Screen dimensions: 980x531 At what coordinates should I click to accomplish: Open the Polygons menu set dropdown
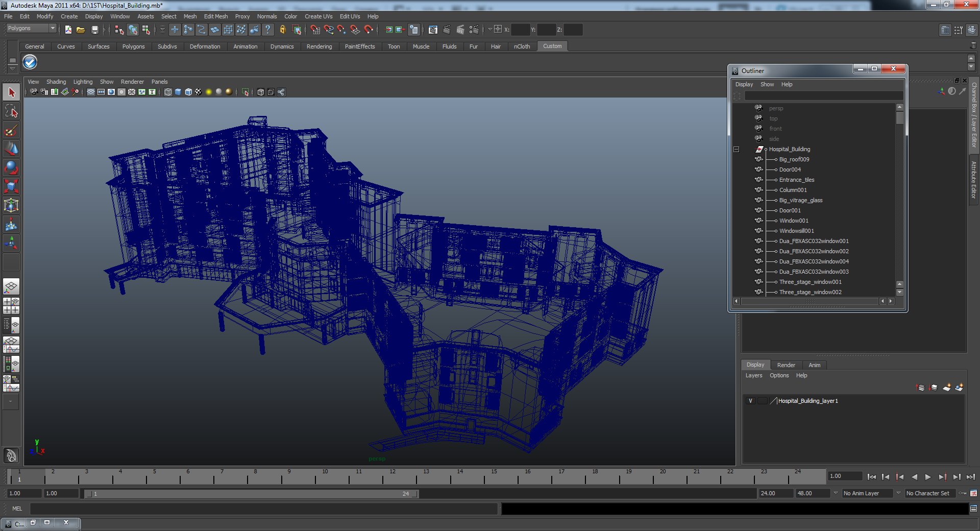(31, 28)
